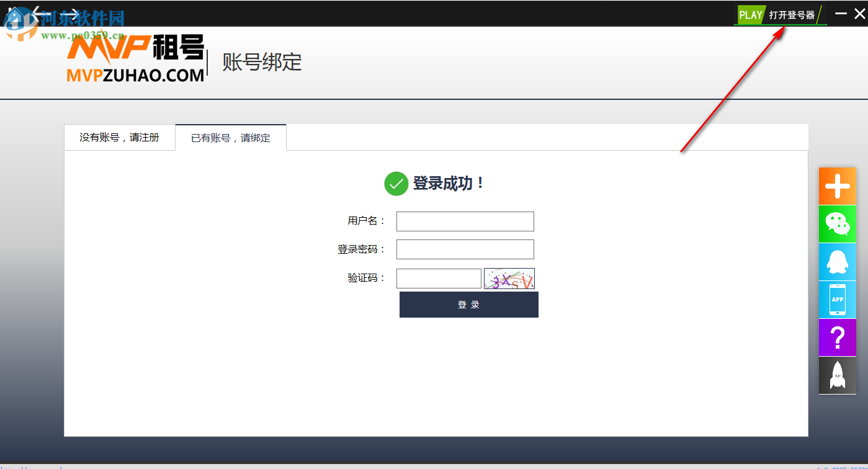Switch to 没有账号，请注册 tab
This screenshot has width=868, height=469.
119,137
